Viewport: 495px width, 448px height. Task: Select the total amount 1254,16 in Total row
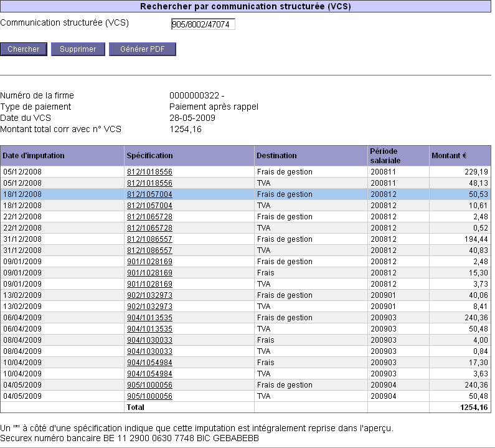click(x=474, y=407)
